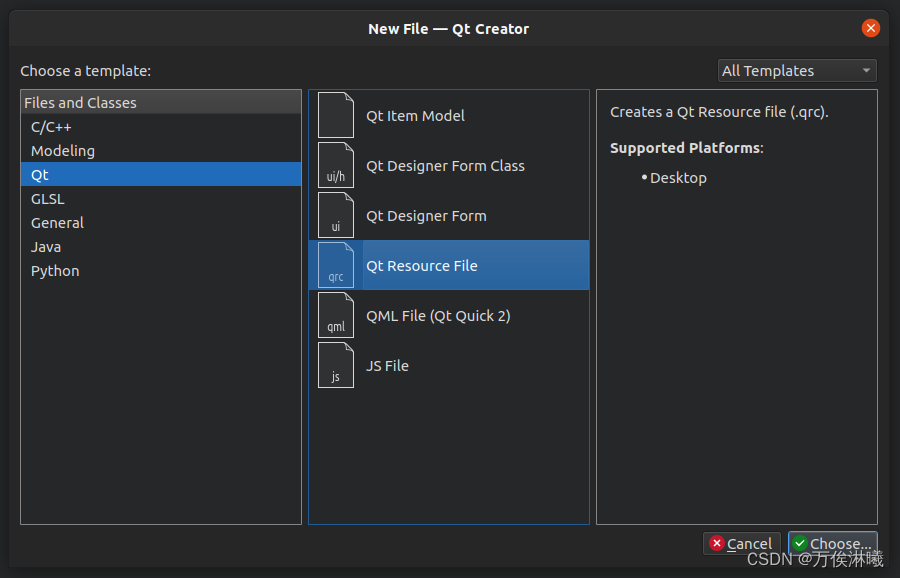Choose Qt Item Model template
Screen dimensions: 900x578
point(449,115)
